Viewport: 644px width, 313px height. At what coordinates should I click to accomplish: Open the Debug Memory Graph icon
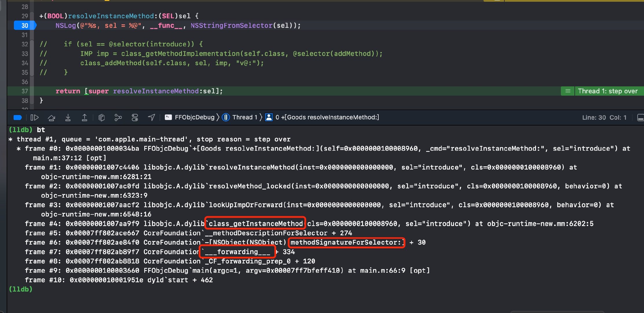(118, 117)
